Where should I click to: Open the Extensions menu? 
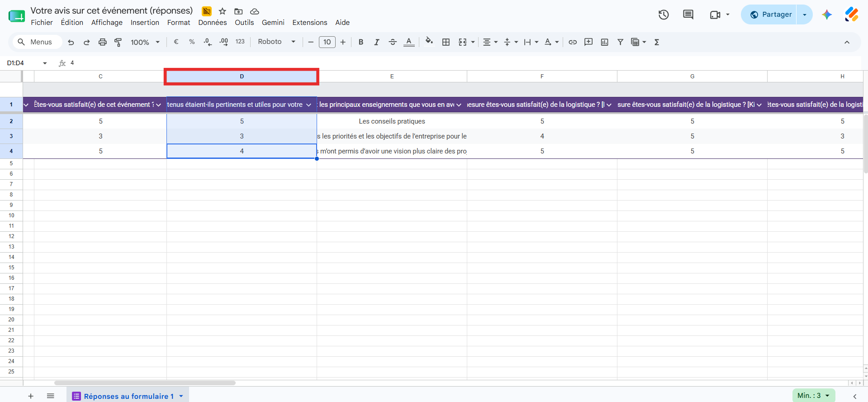[310, 23]
